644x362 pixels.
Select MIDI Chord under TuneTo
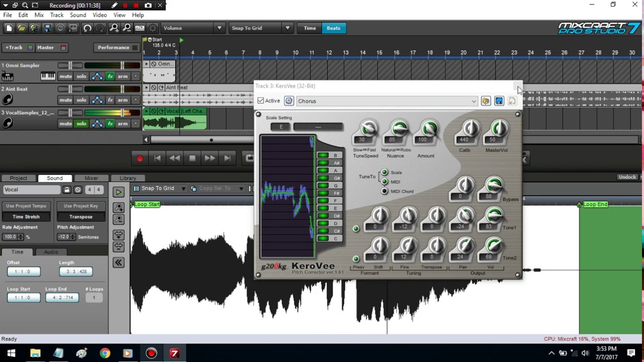coord(384,191)
